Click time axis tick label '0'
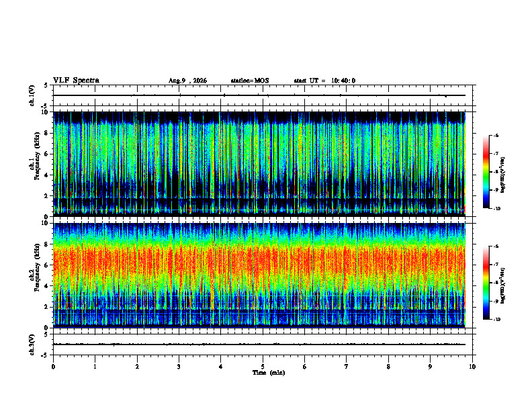Viewport: 532px width, 411px height. (x=53, y=367)
